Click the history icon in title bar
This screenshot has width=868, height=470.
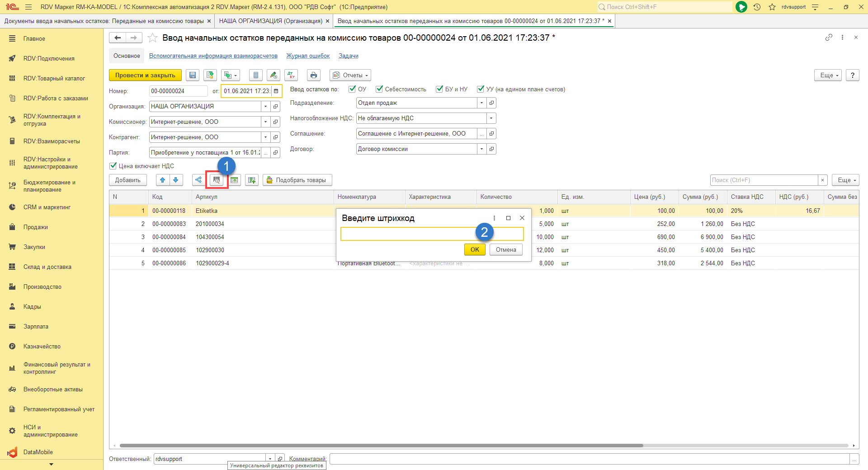[757, 7]
